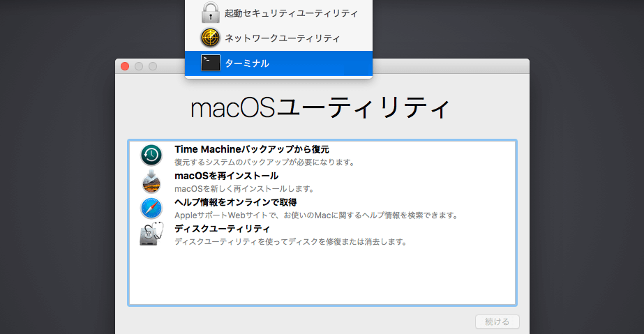The image size is (644, 334).
Task: Select ディスクユーティリティ in the utilities list
Action: click(x=222, y=229)
